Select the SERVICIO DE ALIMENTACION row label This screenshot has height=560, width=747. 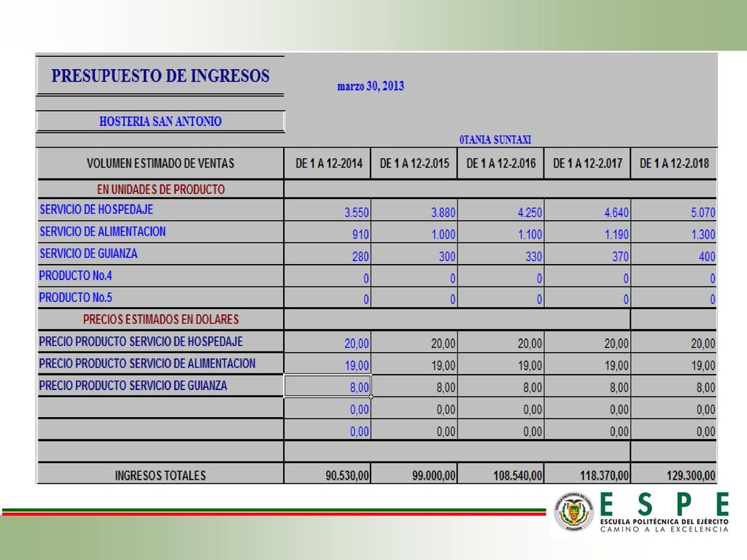pyautogui.click(x=102, y=231)
